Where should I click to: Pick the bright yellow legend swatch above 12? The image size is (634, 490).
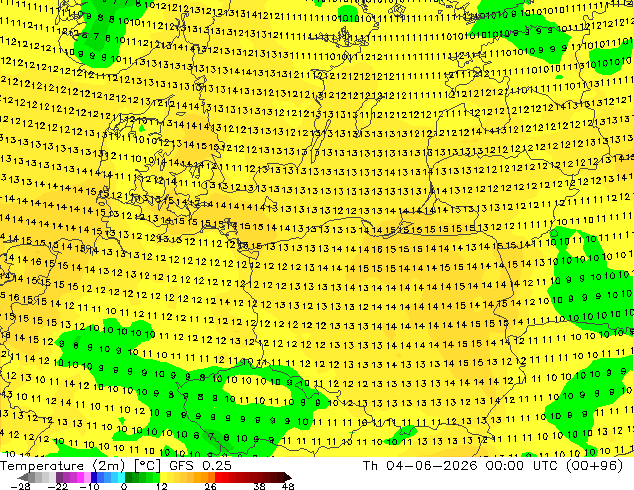(163, 477)
